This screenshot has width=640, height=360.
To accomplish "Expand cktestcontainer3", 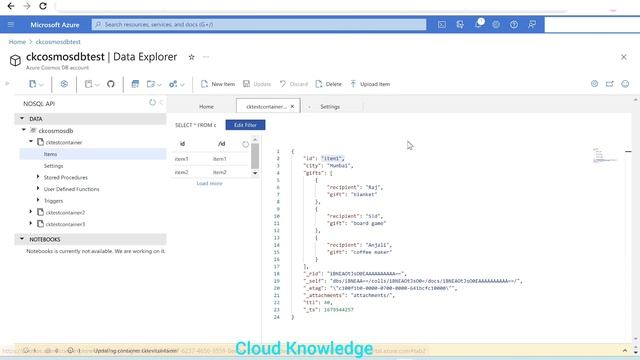I will (31, 224).
